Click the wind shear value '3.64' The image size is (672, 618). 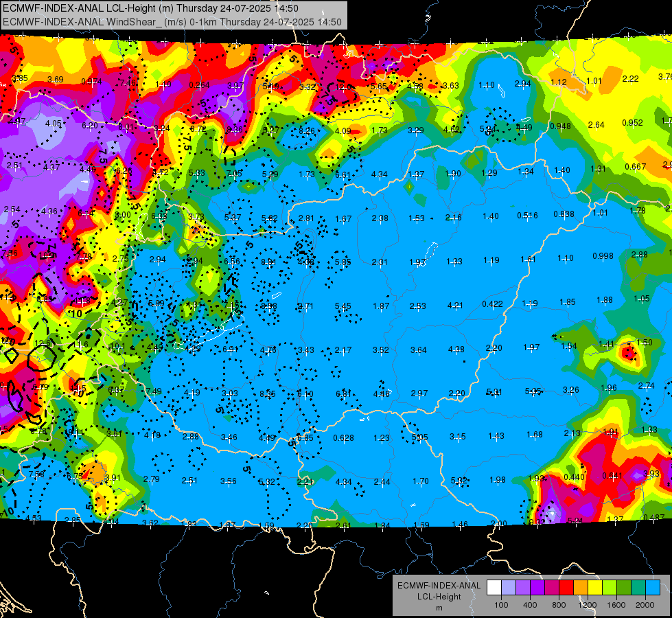click(418, 350)
